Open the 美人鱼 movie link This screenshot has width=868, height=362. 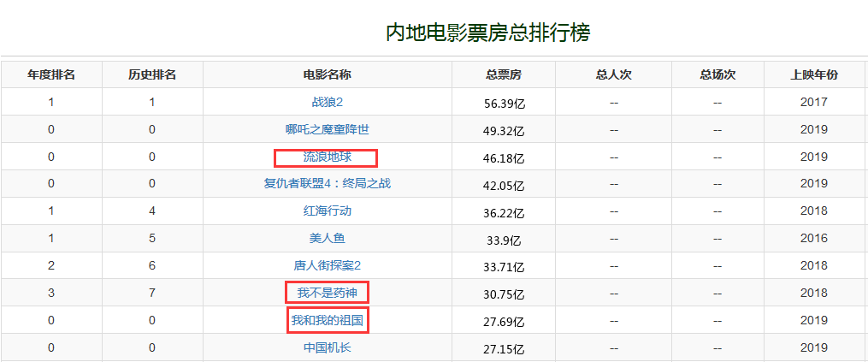[328, 239]
